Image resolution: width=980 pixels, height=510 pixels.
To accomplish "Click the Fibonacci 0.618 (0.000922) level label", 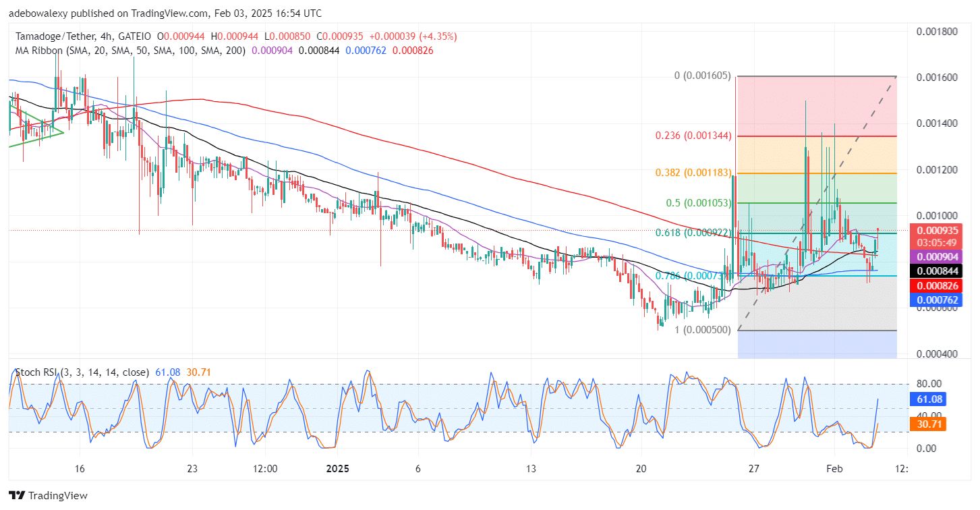I will [x=693, y=233].
